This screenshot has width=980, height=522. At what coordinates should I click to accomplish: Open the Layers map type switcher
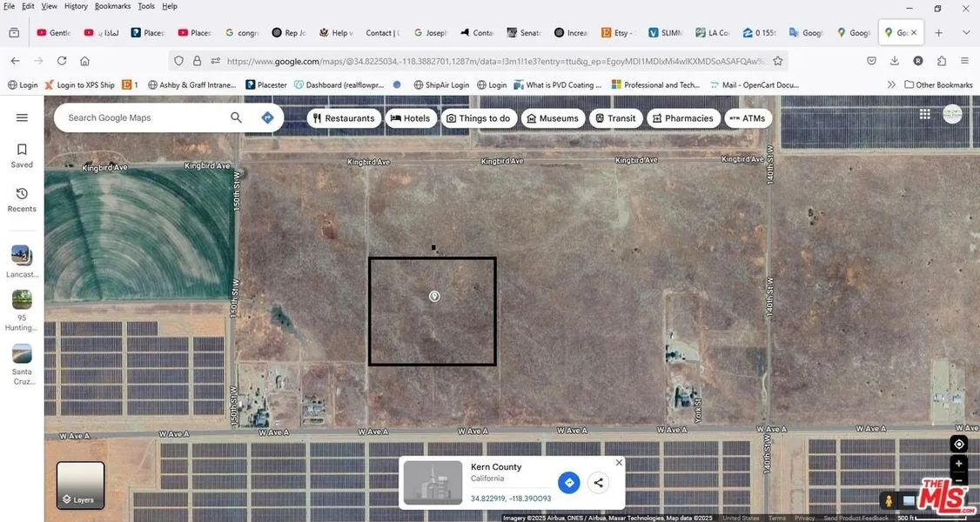pos(80,485)
